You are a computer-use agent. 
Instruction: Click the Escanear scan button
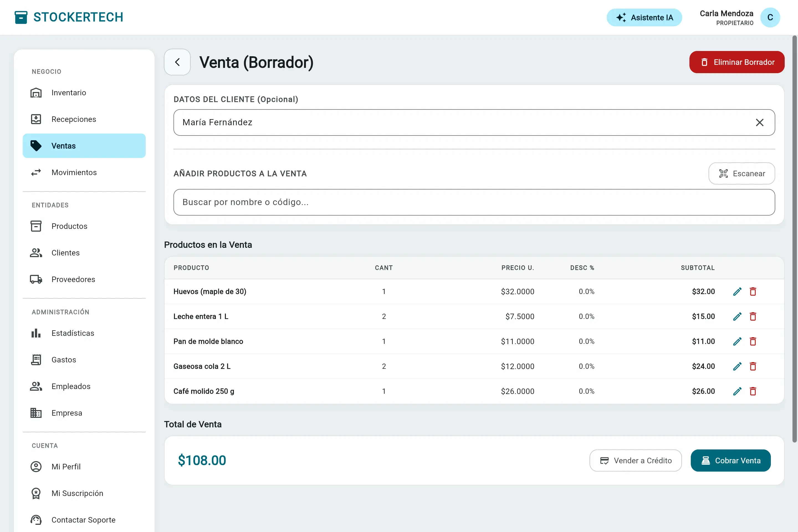[x=741, y=173]
